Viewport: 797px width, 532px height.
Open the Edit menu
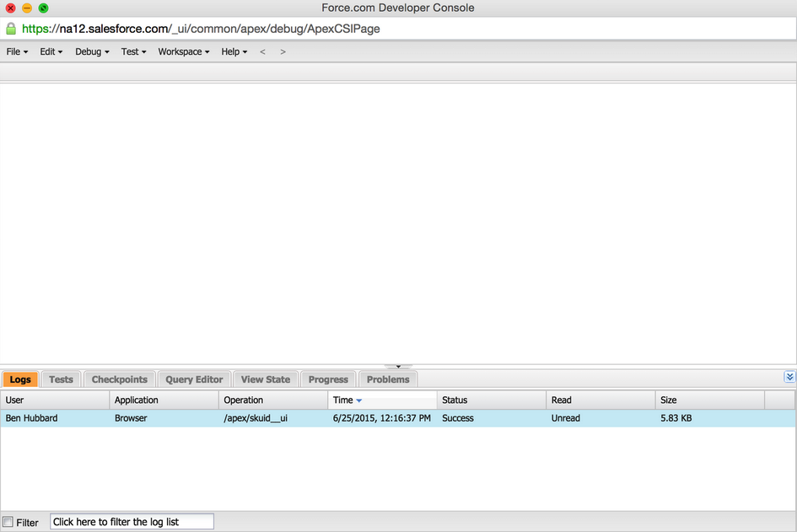51,51
